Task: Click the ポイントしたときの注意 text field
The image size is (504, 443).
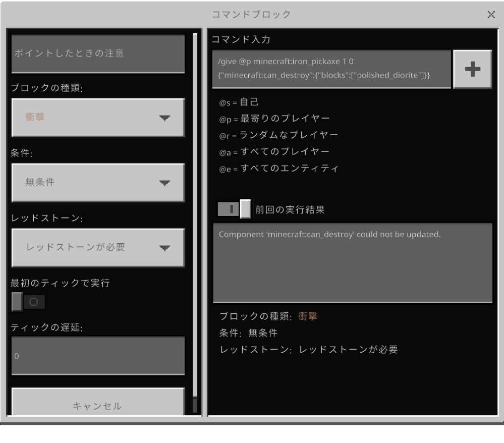Action: click(98, 53)
